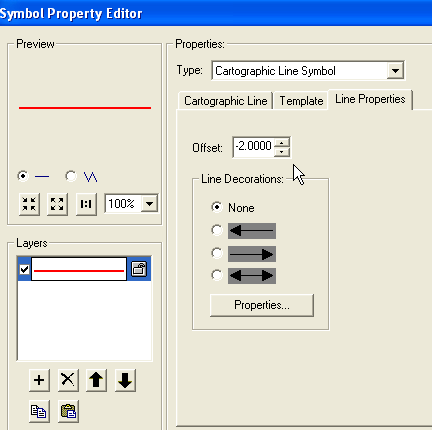
Task: Copy the layer using the copy icon
Action: point(39,411)
